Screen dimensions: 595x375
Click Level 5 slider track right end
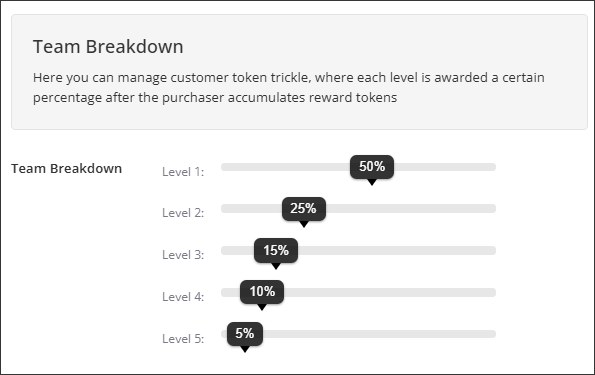click(x=492, y=334)
